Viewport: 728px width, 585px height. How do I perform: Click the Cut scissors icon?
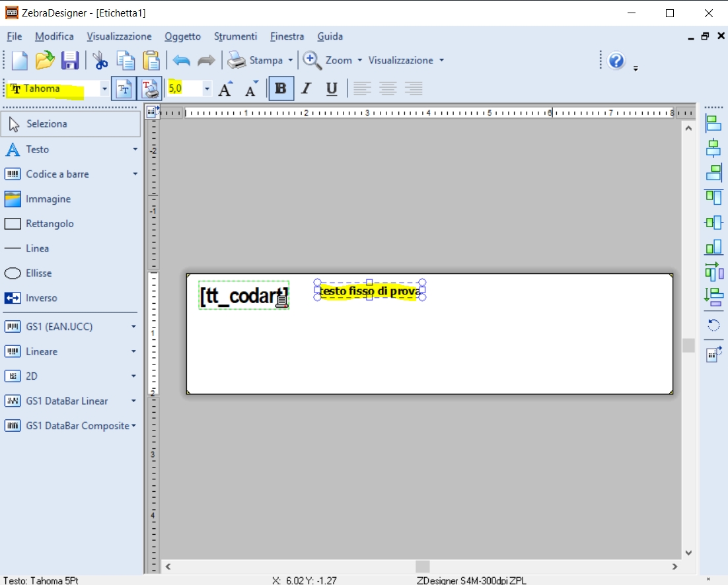[100, 61]
